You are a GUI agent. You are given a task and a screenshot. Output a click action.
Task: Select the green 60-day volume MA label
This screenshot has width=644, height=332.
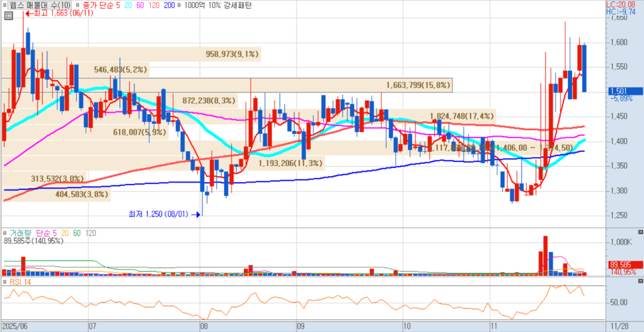click(77, 233)
